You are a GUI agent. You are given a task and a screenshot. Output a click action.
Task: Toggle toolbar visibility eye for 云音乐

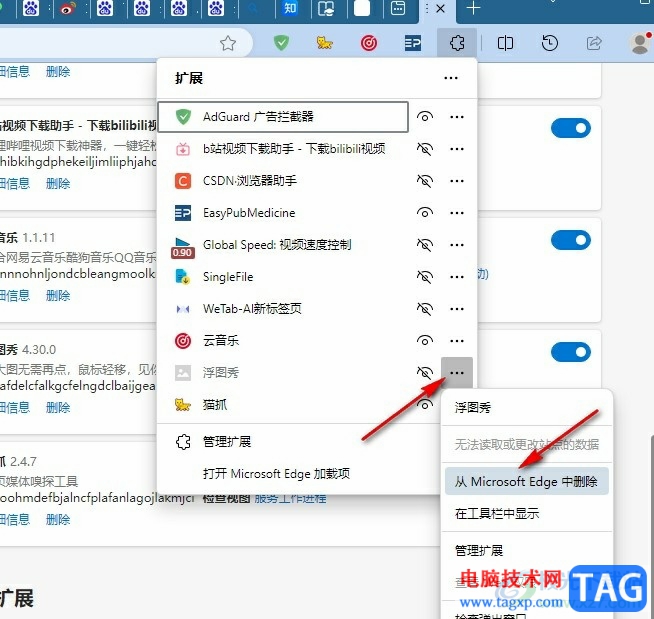click(x=425, y=341)
